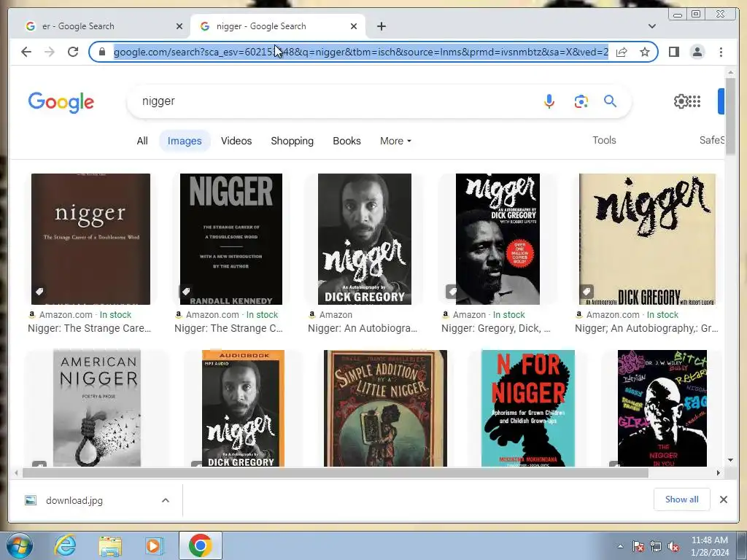
Task: Open Windows Explorer from the taskbar
Action: pyautogui.click(x=109, y=545)
